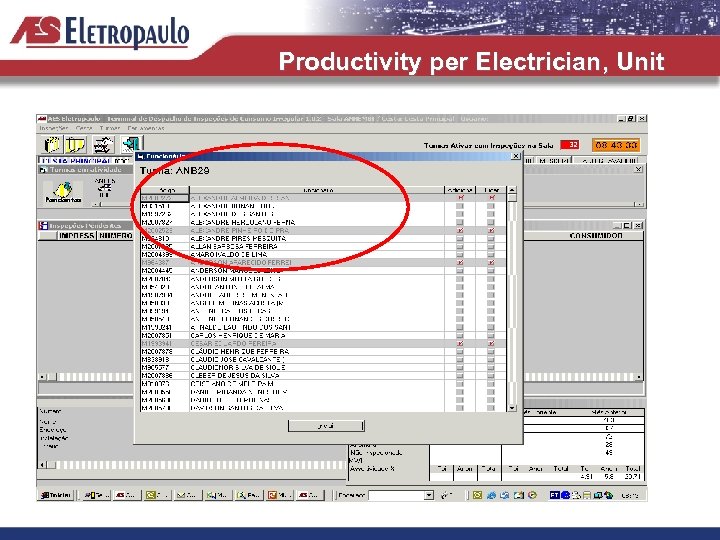The width and height of the screenshot is (720, 540).
Task: Open the taskbar address combo box dropdown
Action: coord(429,495)
